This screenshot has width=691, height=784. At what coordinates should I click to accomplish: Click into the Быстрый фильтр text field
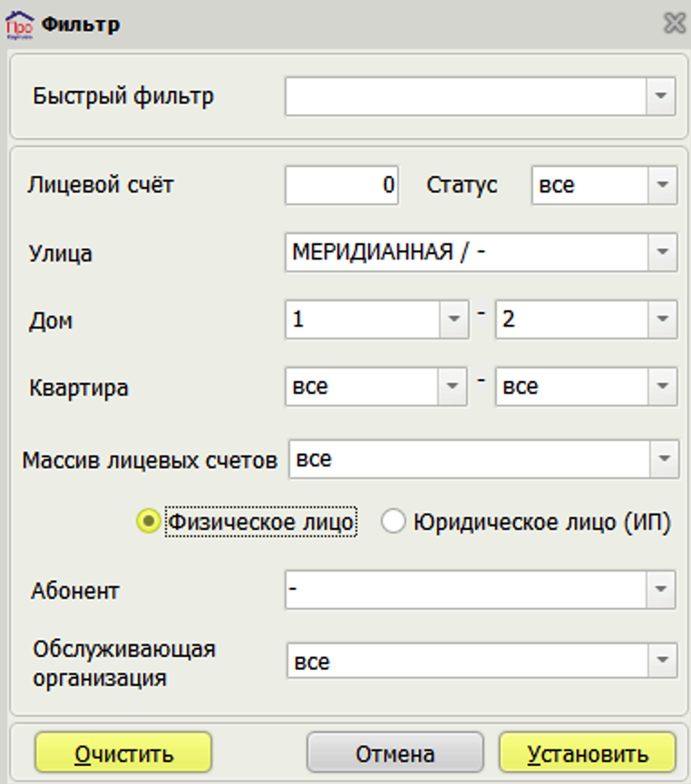pos(466,96)
